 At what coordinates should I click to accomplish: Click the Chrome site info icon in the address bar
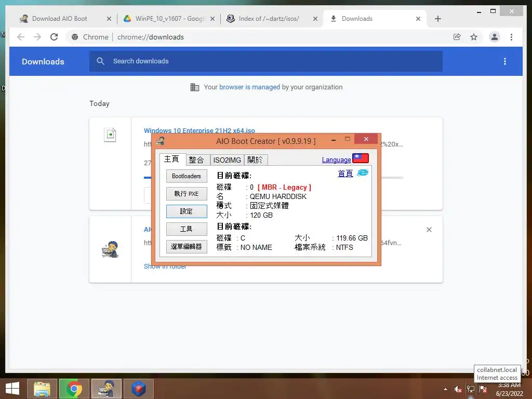(x=75, y=37)
